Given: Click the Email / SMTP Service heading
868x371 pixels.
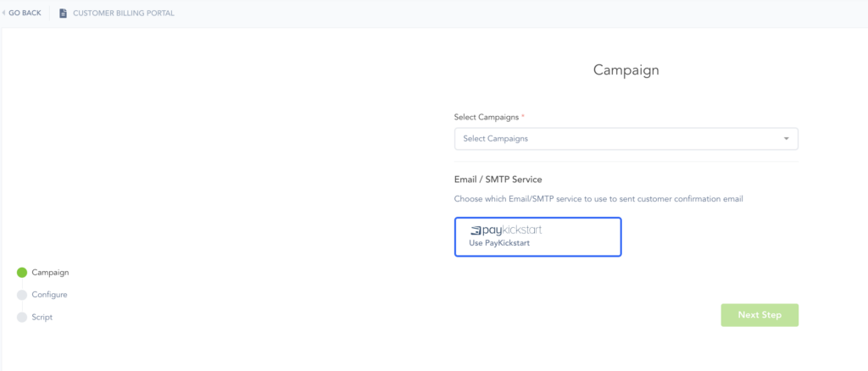Looking at the screenshot, I should click(498, 180).
